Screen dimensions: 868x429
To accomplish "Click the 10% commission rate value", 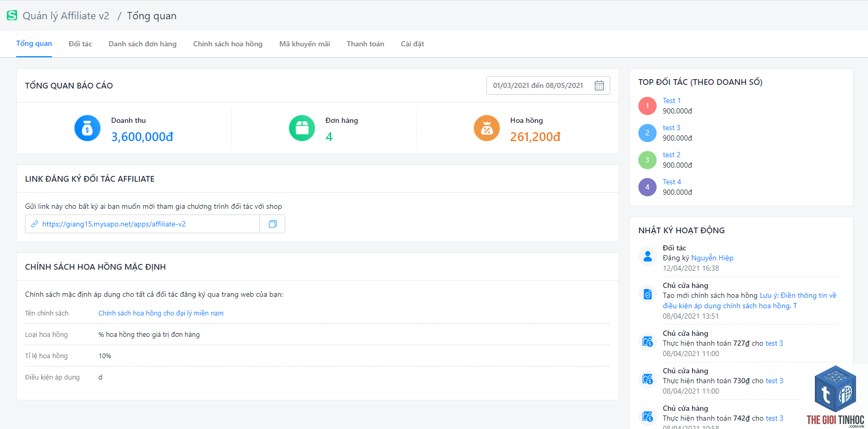I will pyautogui.click(x=105, y=356).
